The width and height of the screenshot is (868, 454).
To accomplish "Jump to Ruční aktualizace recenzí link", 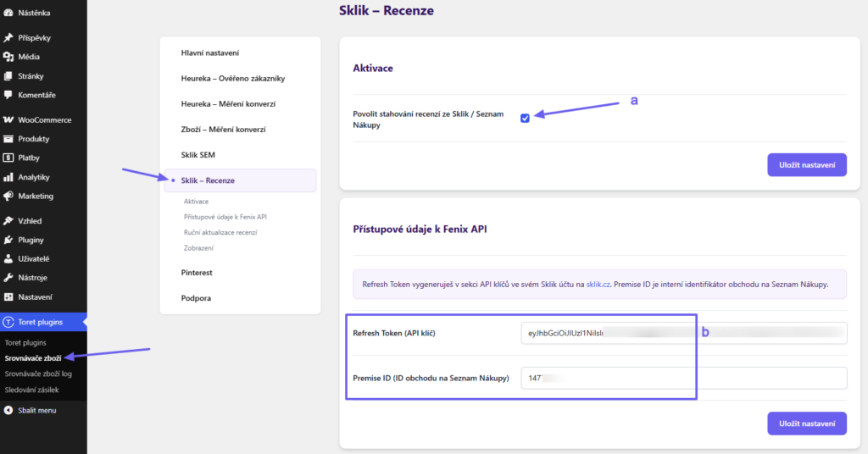I will (220, 232).
